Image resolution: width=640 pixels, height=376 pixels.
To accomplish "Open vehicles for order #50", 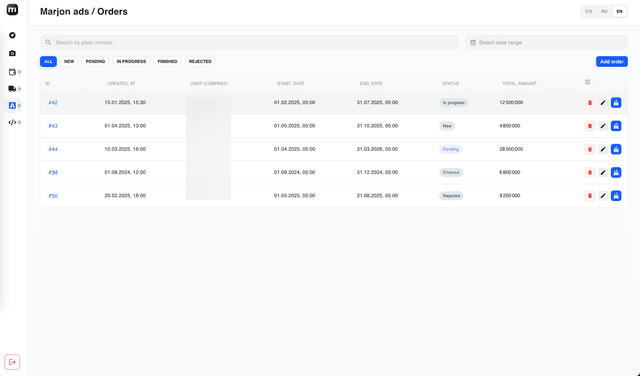I will (616, 196).
